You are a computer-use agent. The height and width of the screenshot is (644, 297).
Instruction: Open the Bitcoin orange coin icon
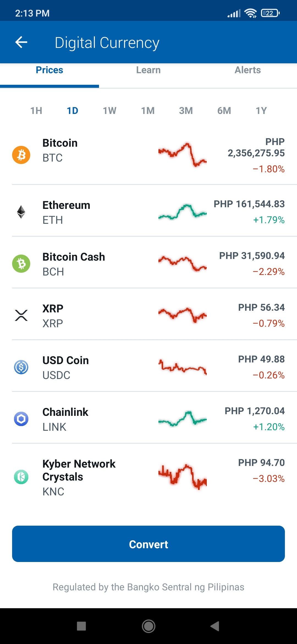21,155
